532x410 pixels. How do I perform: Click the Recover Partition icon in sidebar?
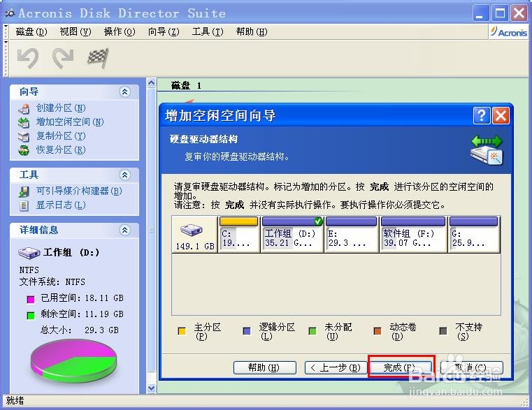point(24,150)
